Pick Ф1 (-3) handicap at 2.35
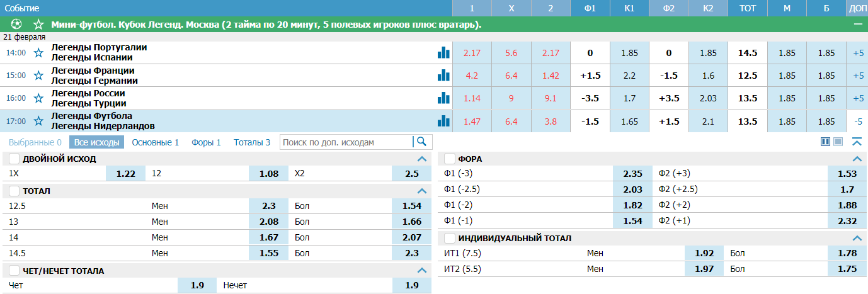 [633, 174]
